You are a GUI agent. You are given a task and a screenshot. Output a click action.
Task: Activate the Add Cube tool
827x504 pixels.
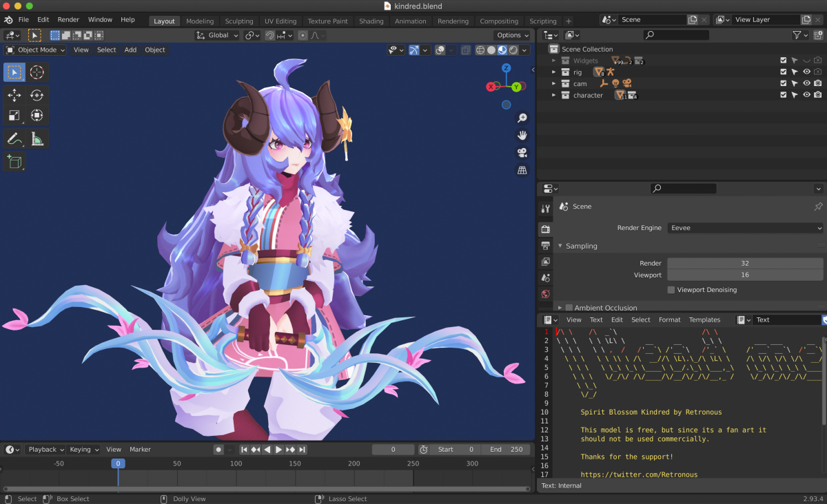pyautogui.click(x=14, y=162)
